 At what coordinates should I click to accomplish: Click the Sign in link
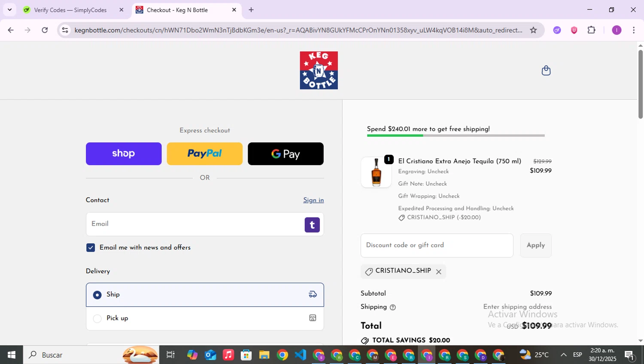[313, 200]
